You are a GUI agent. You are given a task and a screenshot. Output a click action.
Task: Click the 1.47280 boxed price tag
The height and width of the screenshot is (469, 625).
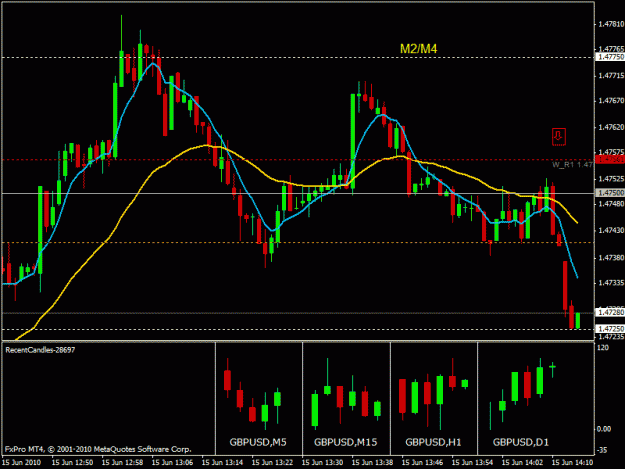coord(609,312)
